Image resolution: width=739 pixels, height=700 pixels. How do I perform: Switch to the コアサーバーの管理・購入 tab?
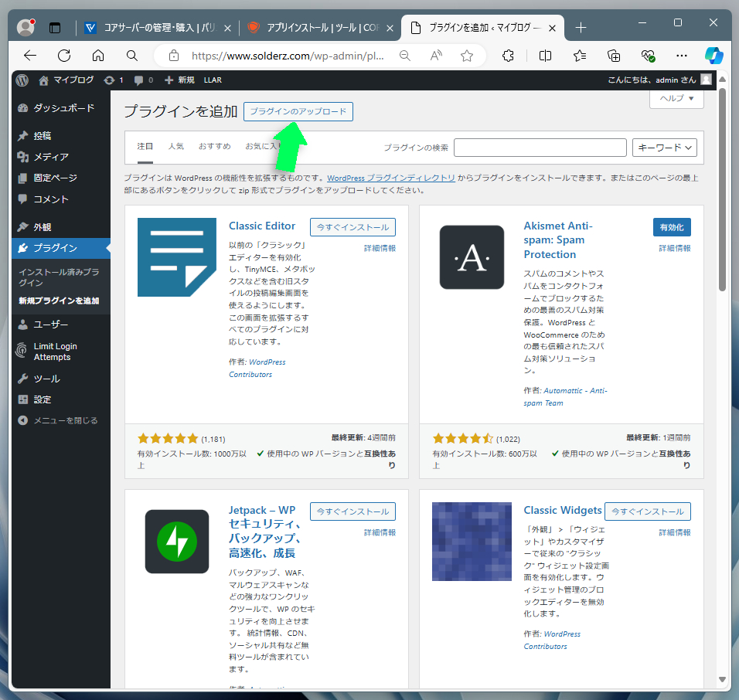tap(158, 28)
